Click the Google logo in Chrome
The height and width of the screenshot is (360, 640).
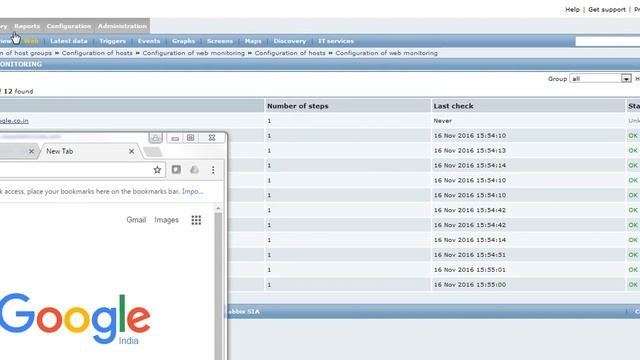[75, 319]
